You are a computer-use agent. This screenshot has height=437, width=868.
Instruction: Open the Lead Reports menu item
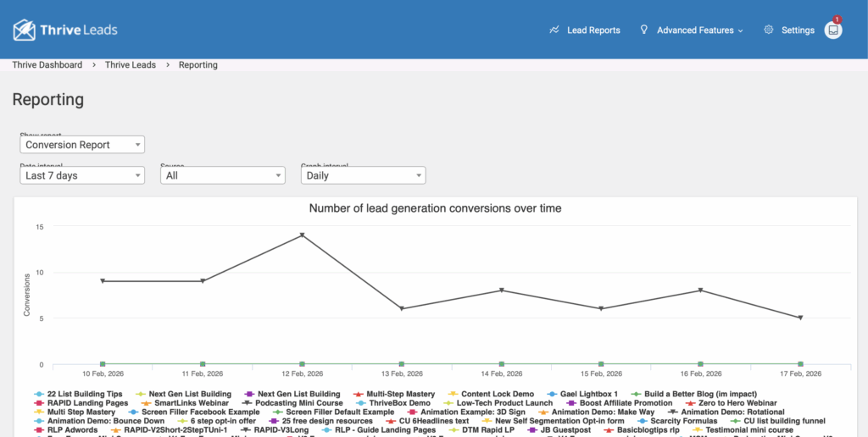(x=593, y=30)
